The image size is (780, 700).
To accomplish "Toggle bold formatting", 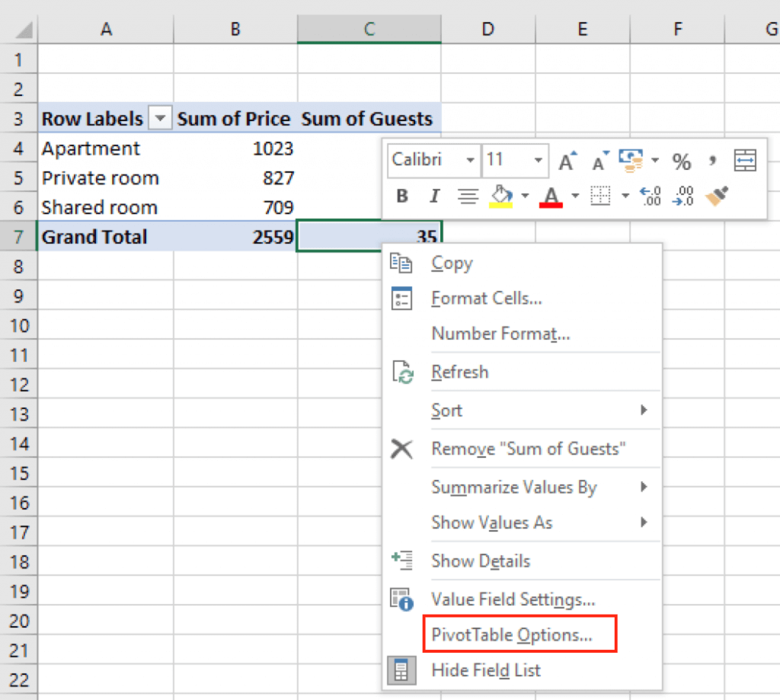I will 403,196.
